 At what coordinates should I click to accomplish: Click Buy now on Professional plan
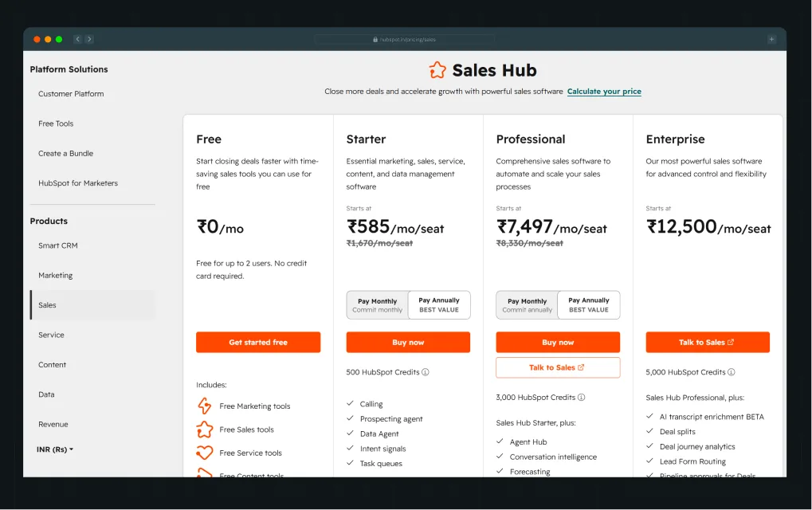pyautogui.click(x=558, y=342)
